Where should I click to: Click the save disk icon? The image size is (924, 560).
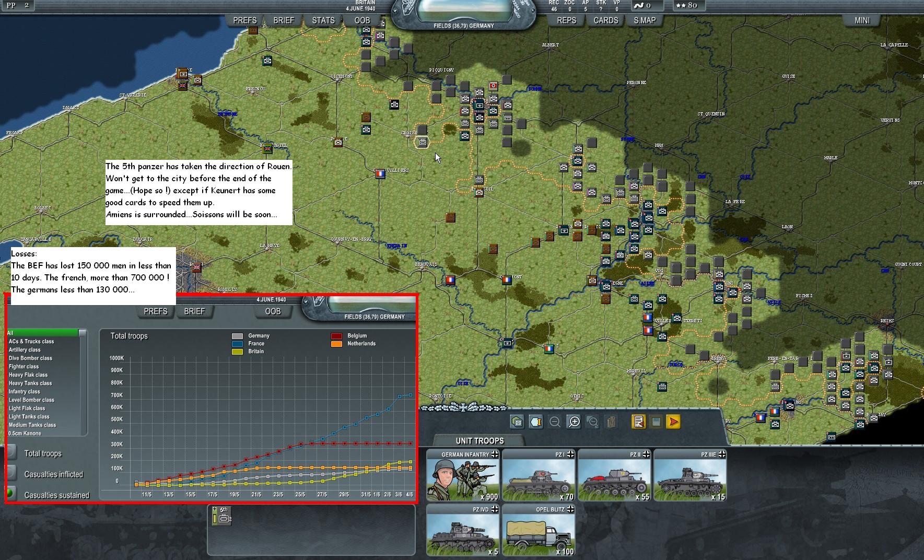pyautogui.click(x=656, y=422)
